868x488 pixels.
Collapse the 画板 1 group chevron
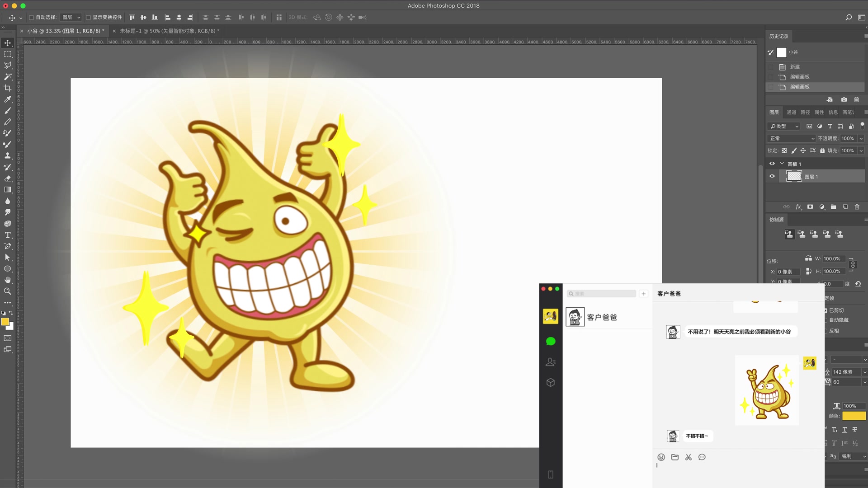click(782, 164)
